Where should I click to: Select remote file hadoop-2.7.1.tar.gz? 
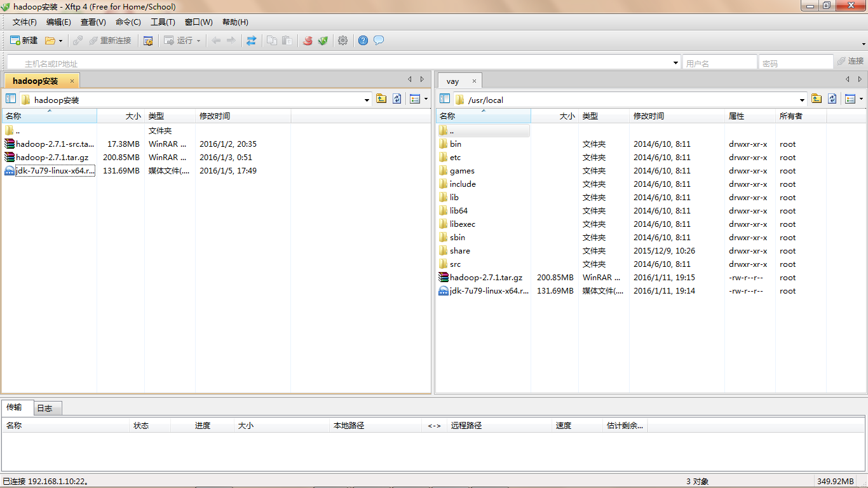(480, 278)
